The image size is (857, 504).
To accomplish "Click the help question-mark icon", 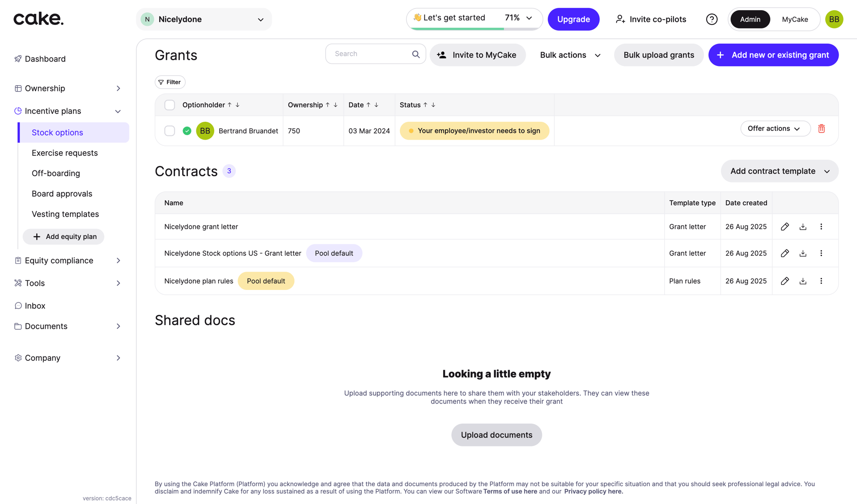I will point(711,19).
